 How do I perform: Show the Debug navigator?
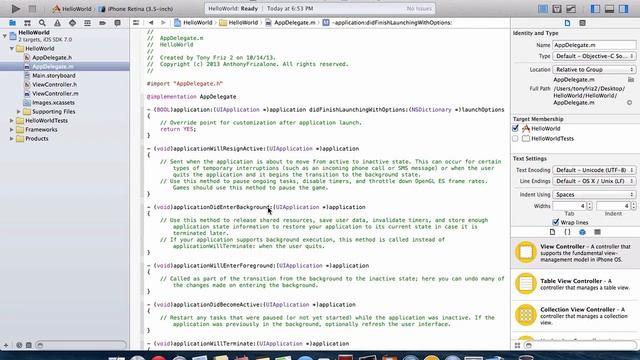[x=87, y=23]
